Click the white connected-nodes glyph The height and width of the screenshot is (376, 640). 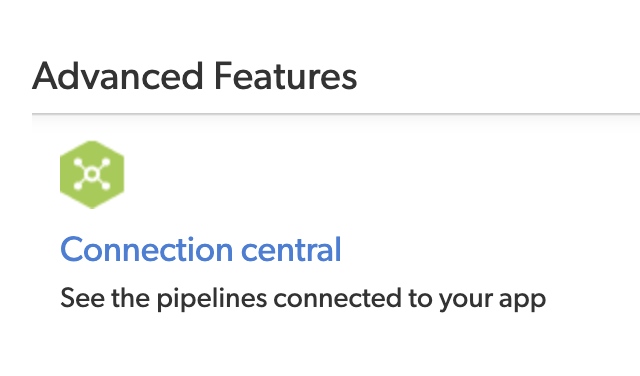coord(92,174)
